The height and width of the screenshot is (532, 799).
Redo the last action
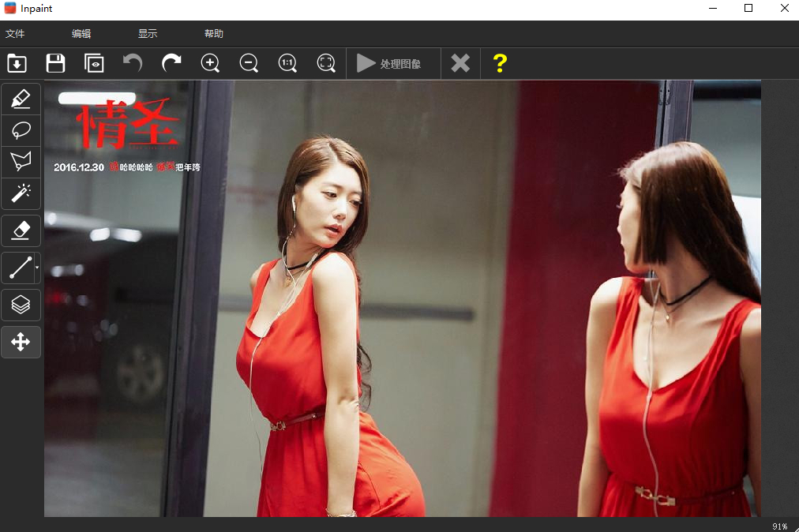[172, 63]
